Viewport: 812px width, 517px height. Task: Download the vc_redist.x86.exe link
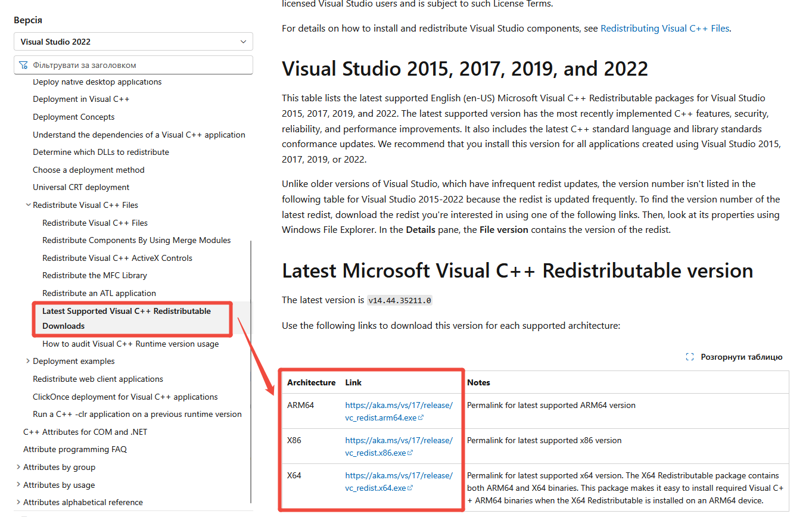click(x=399, y=447)
